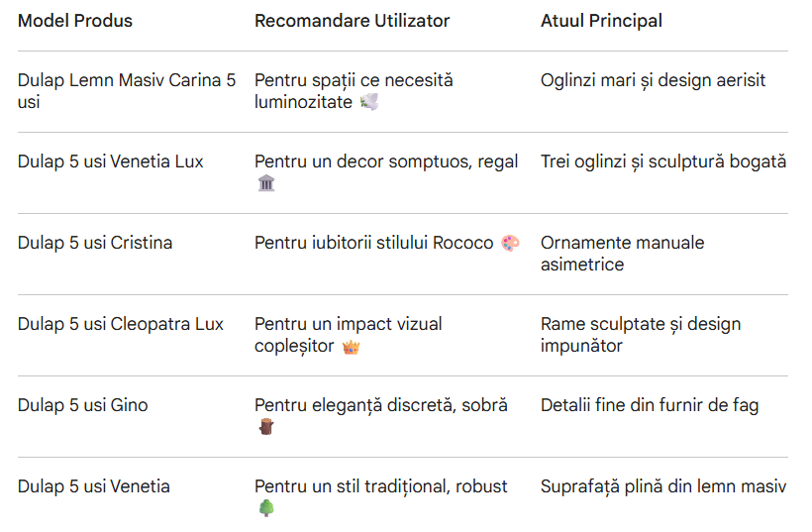
Task: Select the "Dulap 5 usi Cristina" cell
Action: pyautogui.click(x=95, y=243)
